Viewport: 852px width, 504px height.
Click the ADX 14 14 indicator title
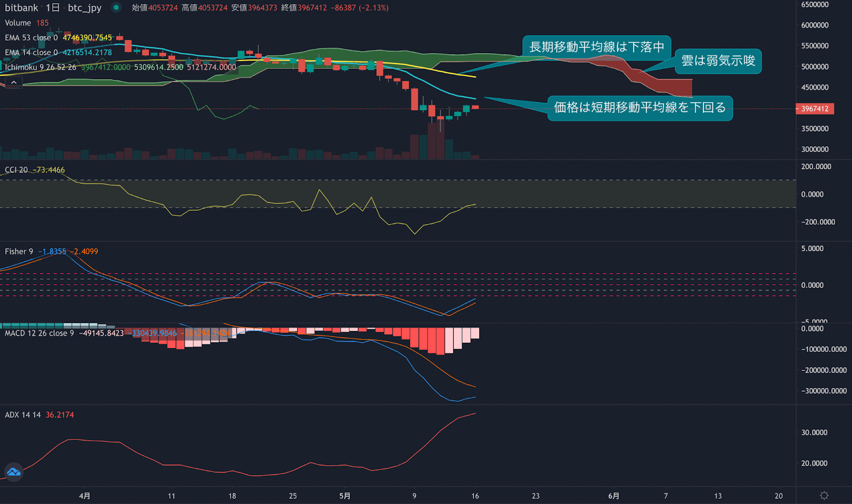click(22, 415)
